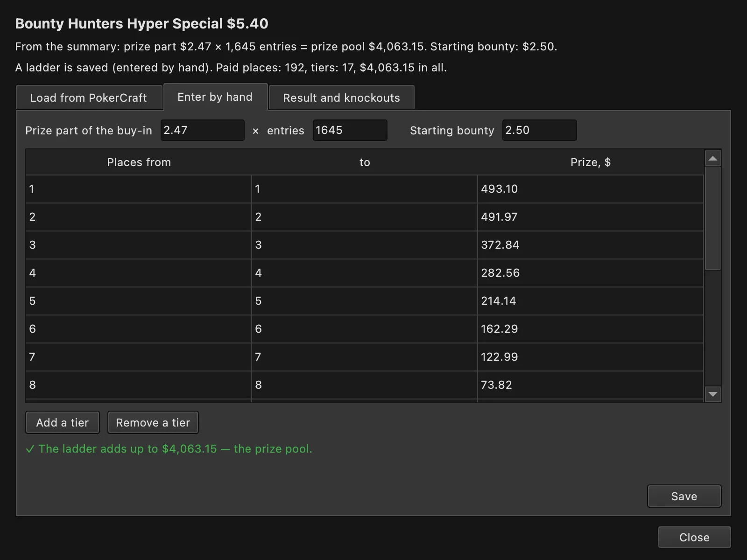Click the 'to' cell in 491.97 row

365,217
